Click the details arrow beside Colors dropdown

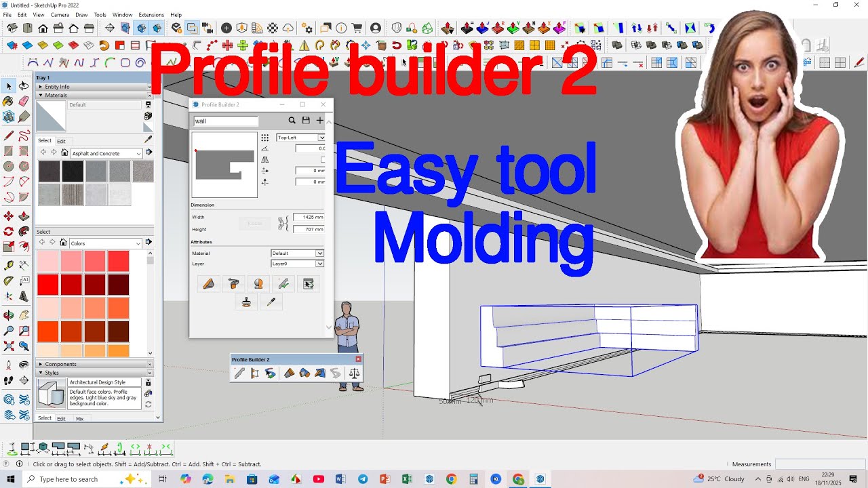pos(149,243)
